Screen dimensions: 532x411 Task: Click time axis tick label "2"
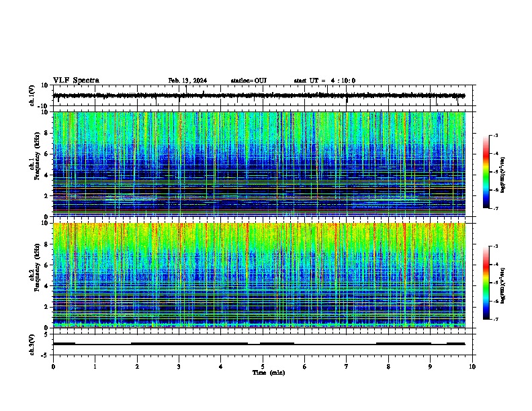click(137, 367)
